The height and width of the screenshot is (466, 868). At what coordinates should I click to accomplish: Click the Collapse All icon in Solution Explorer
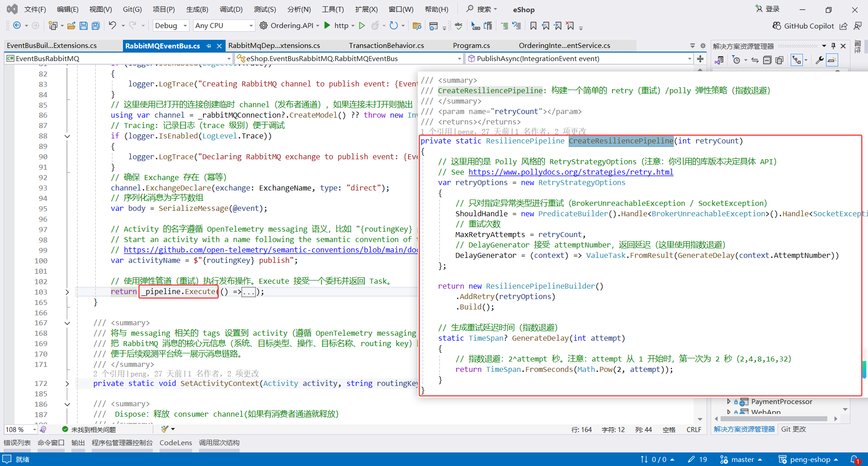767,60
